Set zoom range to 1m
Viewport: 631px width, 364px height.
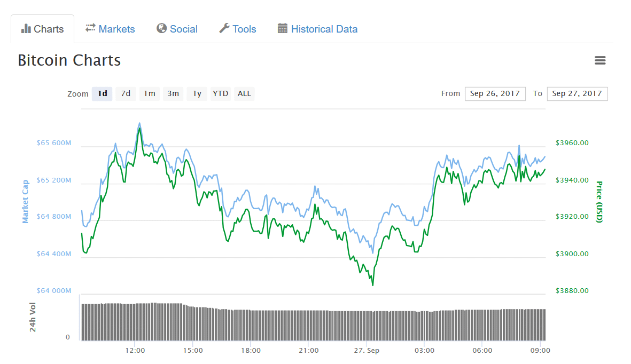[x=150, y=94]
